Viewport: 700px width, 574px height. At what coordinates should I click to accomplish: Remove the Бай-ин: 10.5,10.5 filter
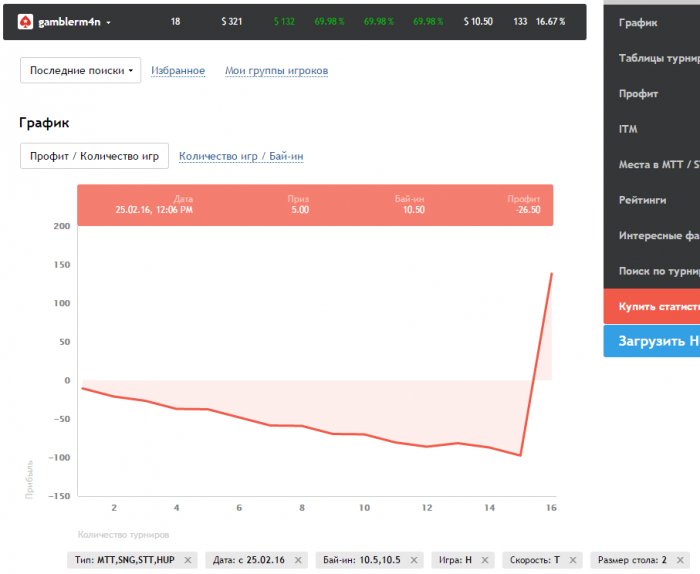[x=414, y=560]
